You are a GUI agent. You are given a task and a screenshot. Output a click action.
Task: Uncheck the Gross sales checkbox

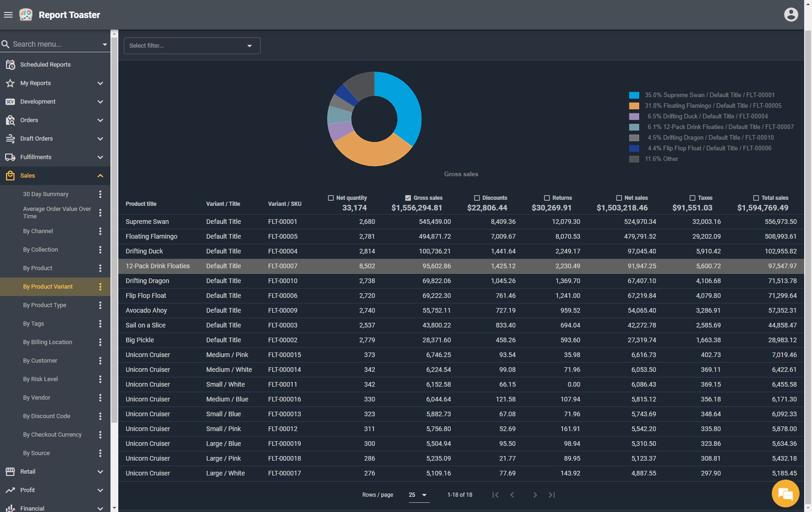[408, 198]
